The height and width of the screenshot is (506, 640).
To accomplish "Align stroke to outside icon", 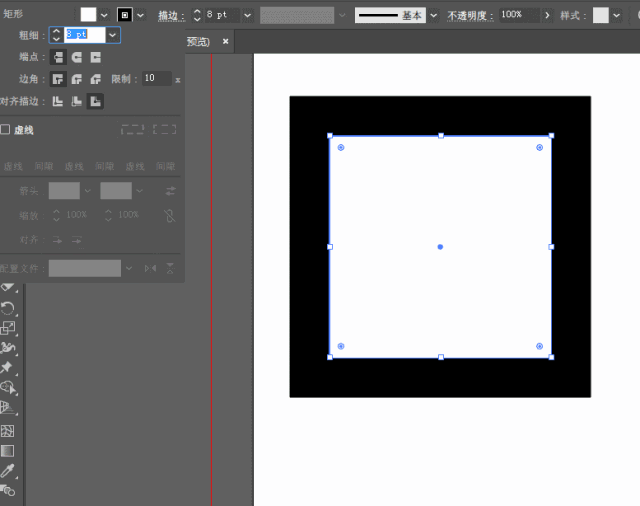I will (x=96, y=101).
